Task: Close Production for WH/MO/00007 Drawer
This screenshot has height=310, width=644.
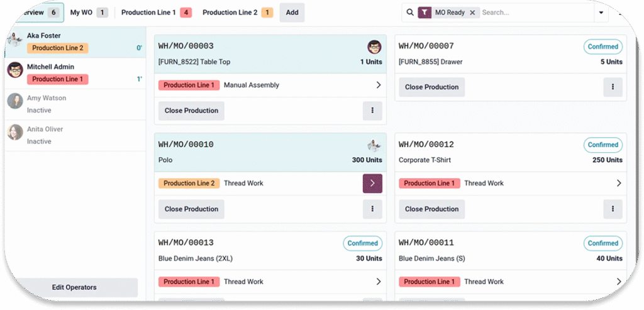Action: coord(431,87)
